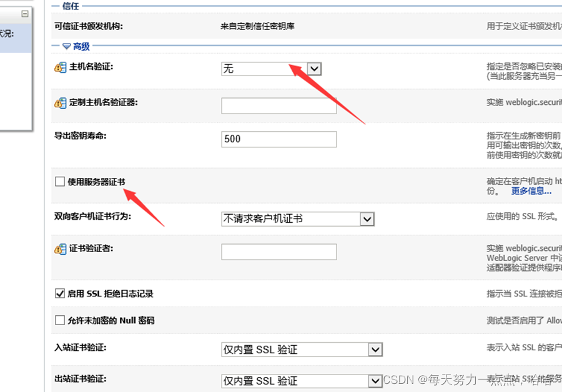Click inside the 定制主机名验证器 text field
Viewport: 562px width, 392px height.
pyautogui.click(x=279, y=106)
